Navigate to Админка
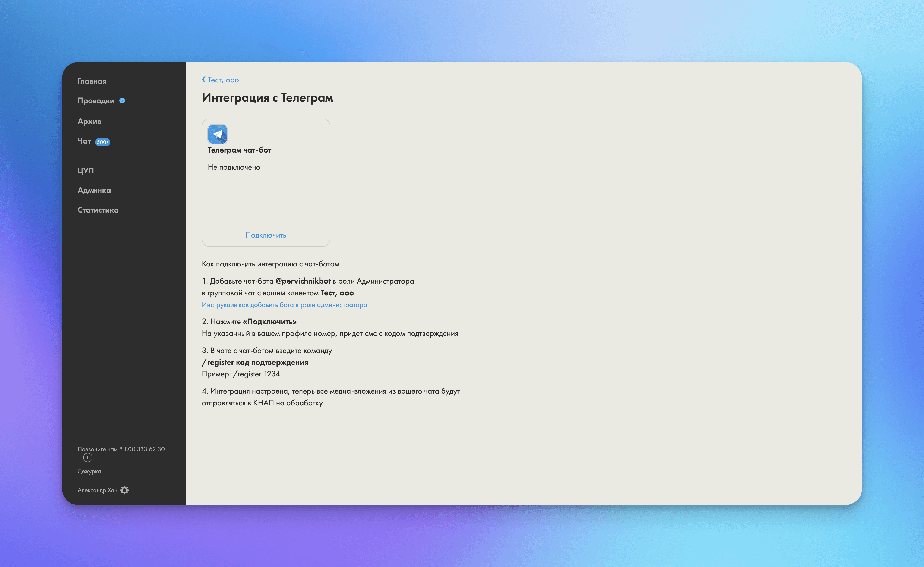The width and height of the screenshot is (924, 567). [x=94, y=191]
